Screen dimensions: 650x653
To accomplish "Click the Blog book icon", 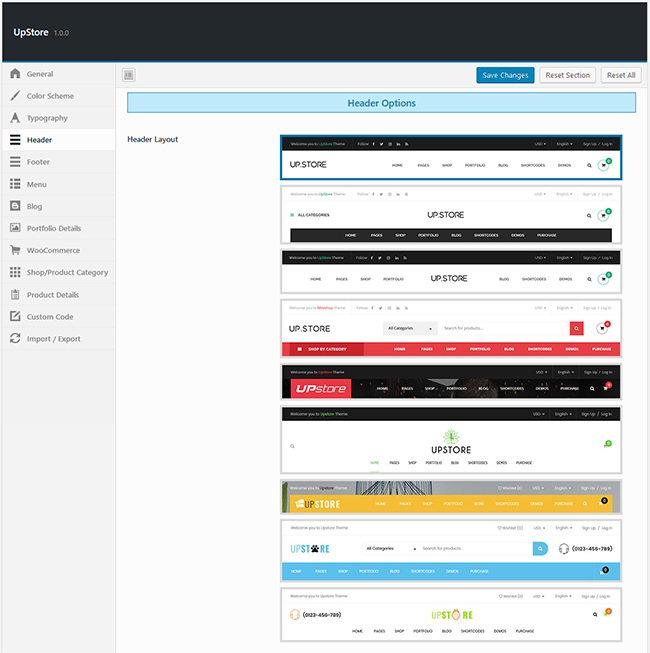I will click(15, 206).
